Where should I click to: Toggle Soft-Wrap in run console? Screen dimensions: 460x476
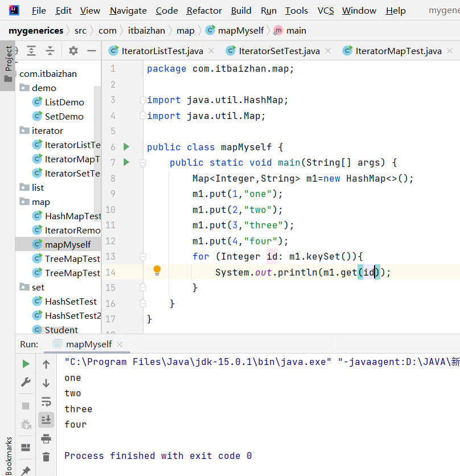point(46,401)
